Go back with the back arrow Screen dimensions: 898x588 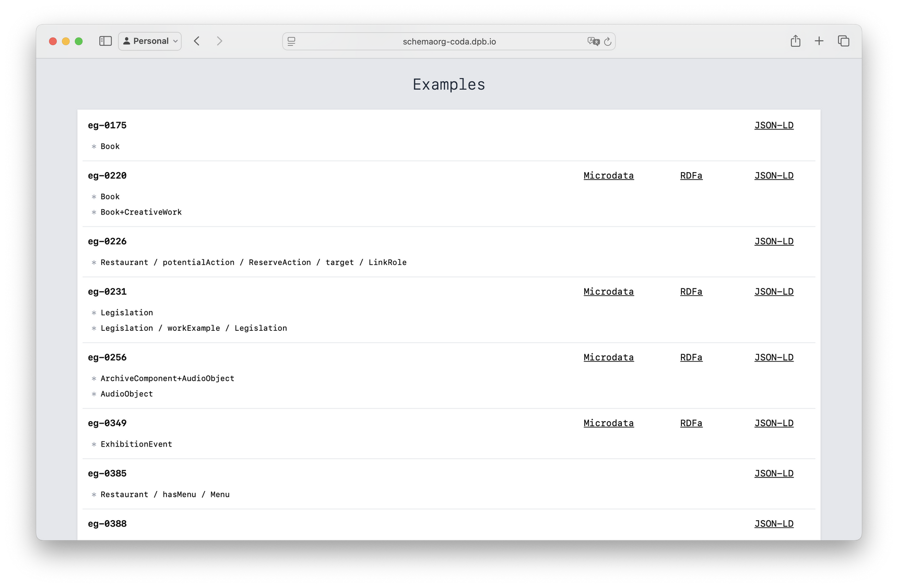(x=196, y=41)
